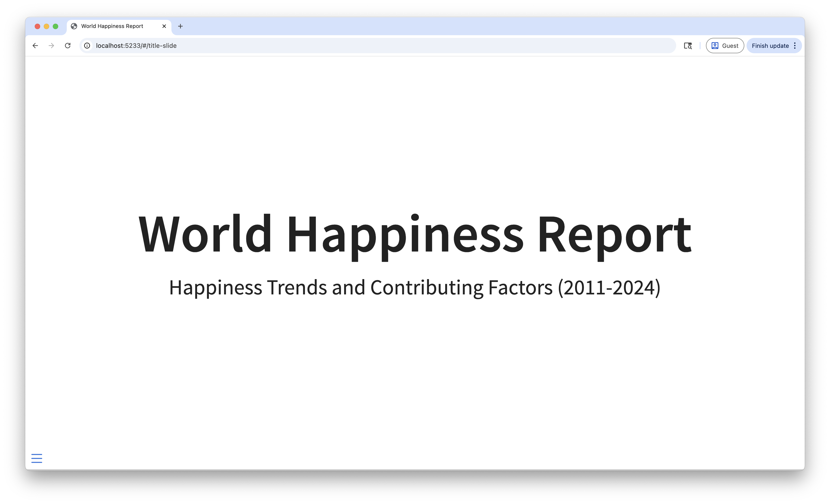The height and width of the screenshot is (504, 830).
Task: Open the new tab plus button
Action: pyautogui.click(x=180, y=26)
